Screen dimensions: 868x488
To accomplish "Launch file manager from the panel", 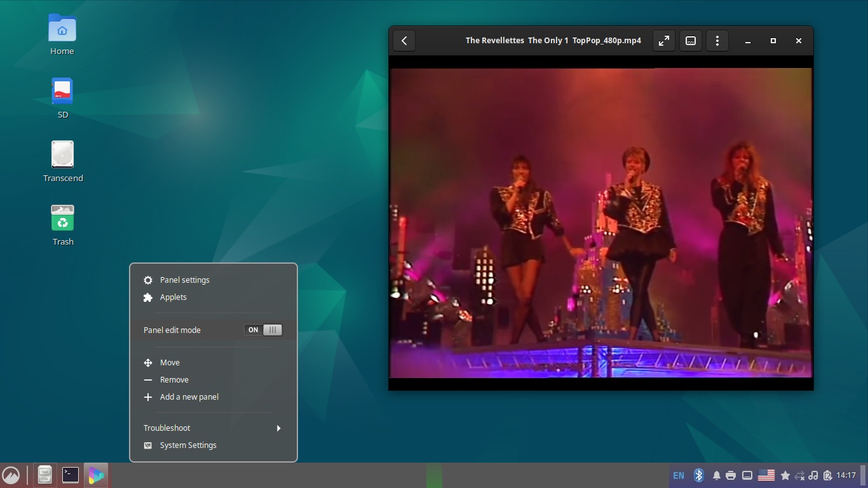I will coord(44,475).
